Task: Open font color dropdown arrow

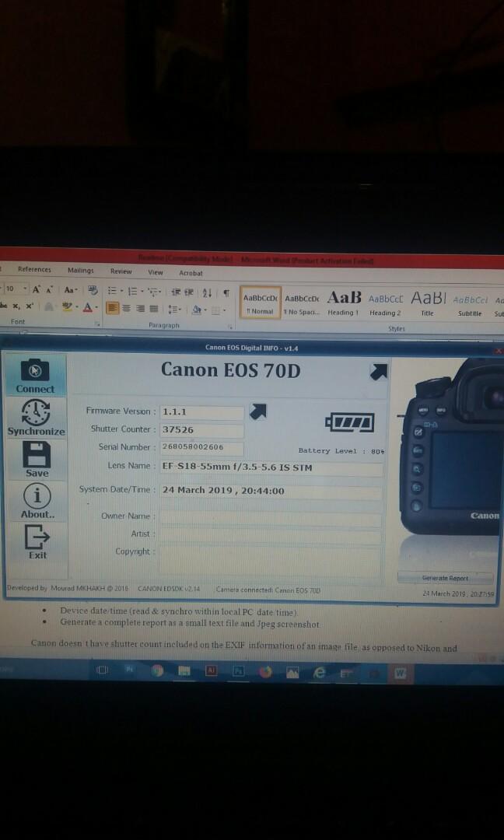Action: pos(96,307)
